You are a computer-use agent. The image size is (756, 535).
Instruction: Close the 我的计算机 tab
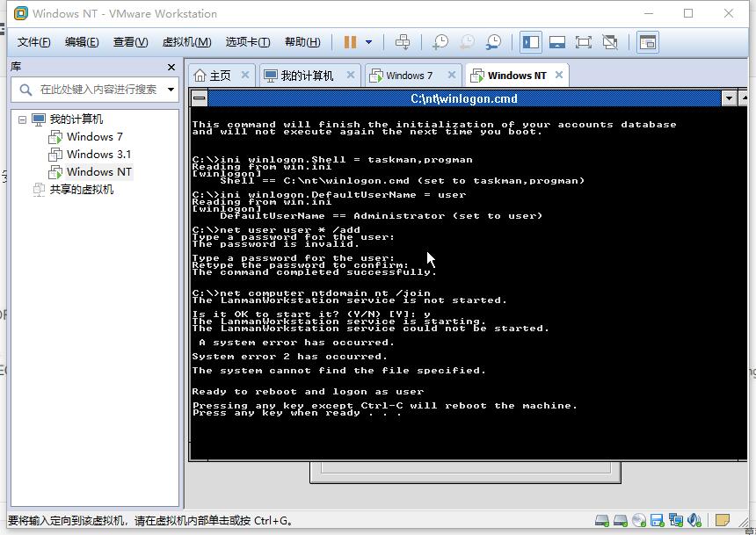(x=351, y=75)
